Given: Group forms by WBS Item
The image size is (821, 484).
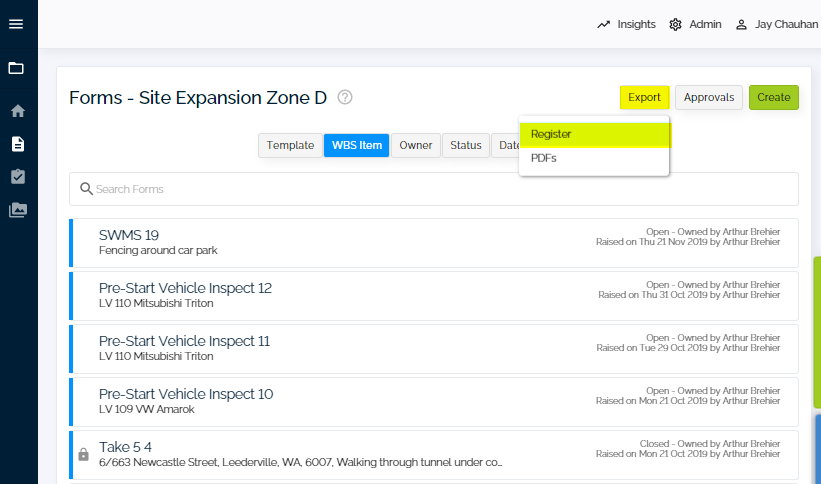Looking at the screenshot, I should coord(357,145).
